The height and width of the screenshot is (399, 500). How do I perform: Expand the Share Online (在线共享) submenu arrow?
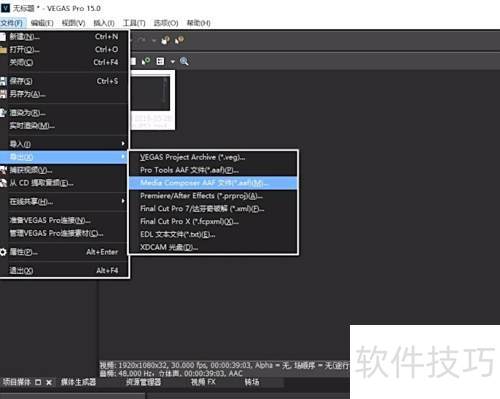pyautogui.click(x=123, y=201)
